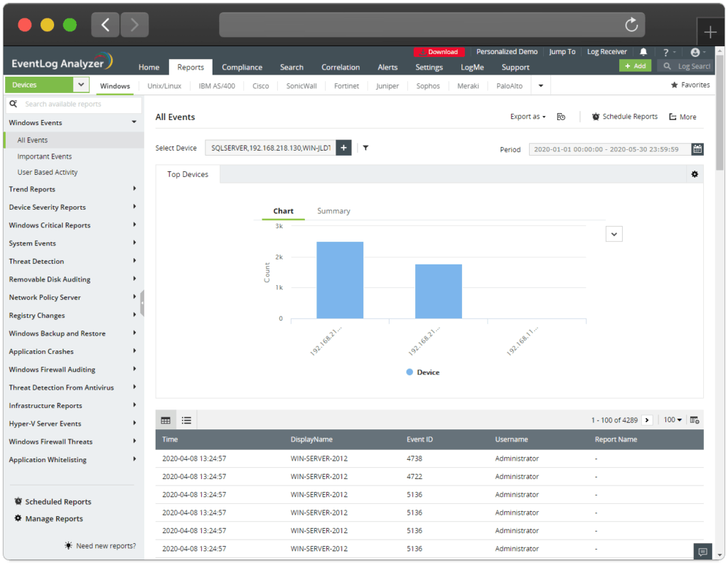Open Scheduled Reports in sidebar

[x=53, y=501]
